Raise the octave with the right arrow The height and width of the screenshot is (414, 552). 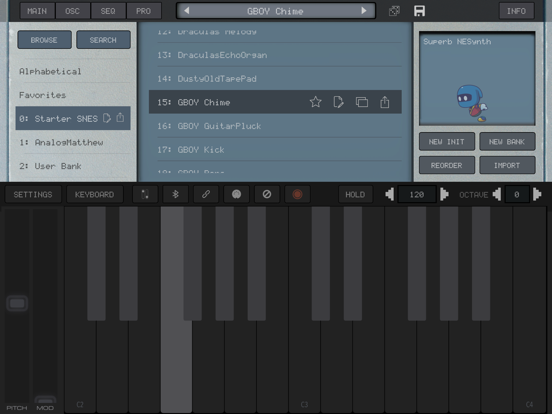click(537, 194)
